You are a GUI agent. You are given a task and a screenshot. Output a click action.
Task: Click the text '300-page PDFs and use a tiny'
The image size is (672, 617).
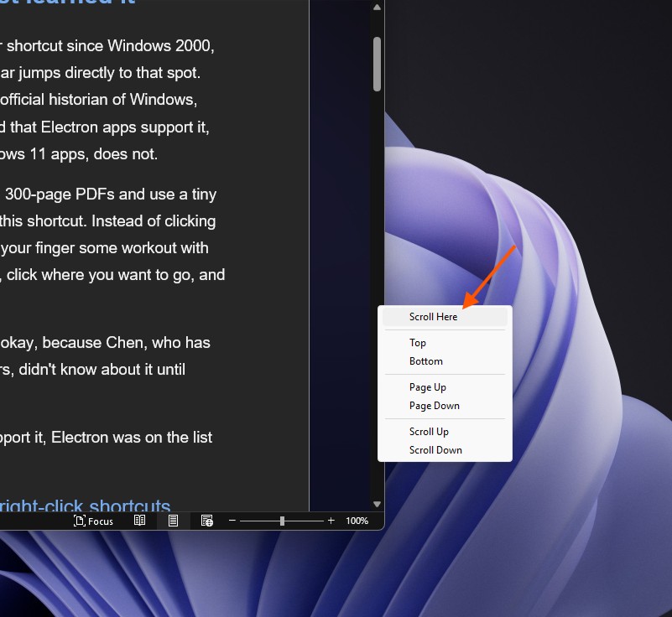click(x=111, y=194)
